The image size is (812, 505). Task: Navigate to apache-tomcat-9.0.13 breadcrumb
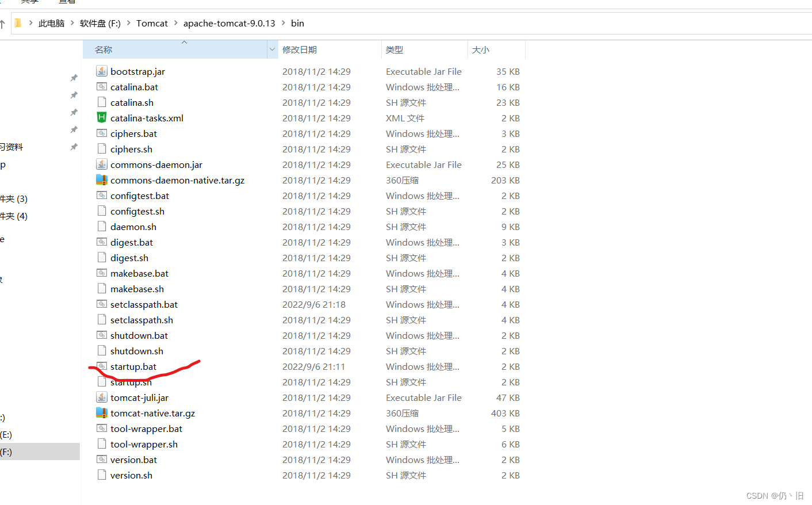coord(229,23)
